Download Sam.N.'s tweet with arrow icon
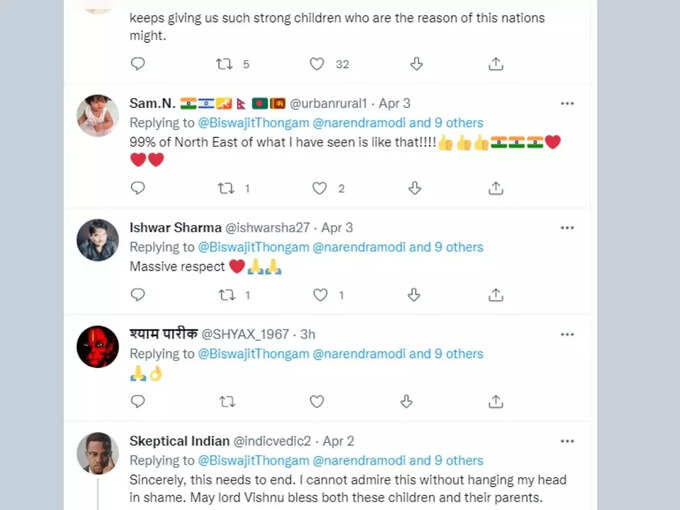The width and height of the screenshot is (680, 510). pyautogui.click(x=415, y=188)
